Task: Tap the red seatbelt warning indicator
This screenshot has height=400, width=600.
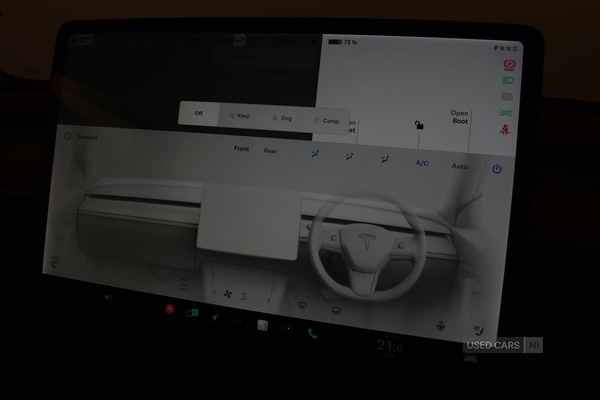Action: (505, 129)
